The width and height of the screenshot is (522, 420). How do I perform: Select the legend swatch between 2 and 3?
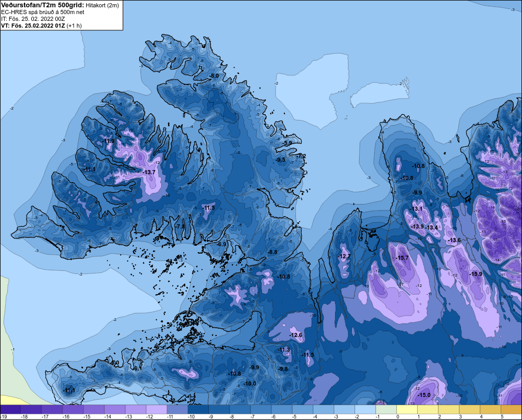[449, 410]
